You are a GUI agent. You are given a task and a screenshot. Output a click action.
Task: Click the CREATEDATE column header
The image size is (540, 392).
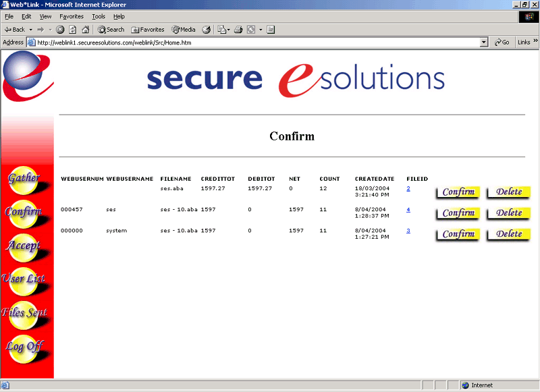pos(375,179)
